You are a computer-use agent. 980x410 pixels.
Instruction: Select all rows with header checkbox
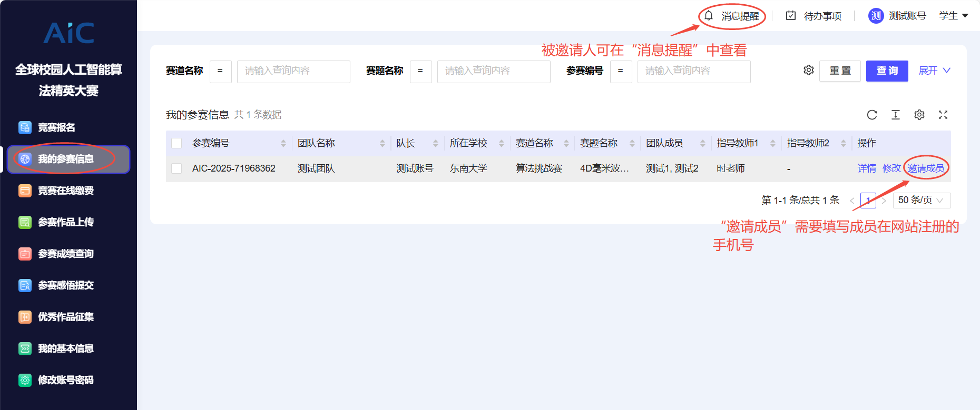click(177, 143)
